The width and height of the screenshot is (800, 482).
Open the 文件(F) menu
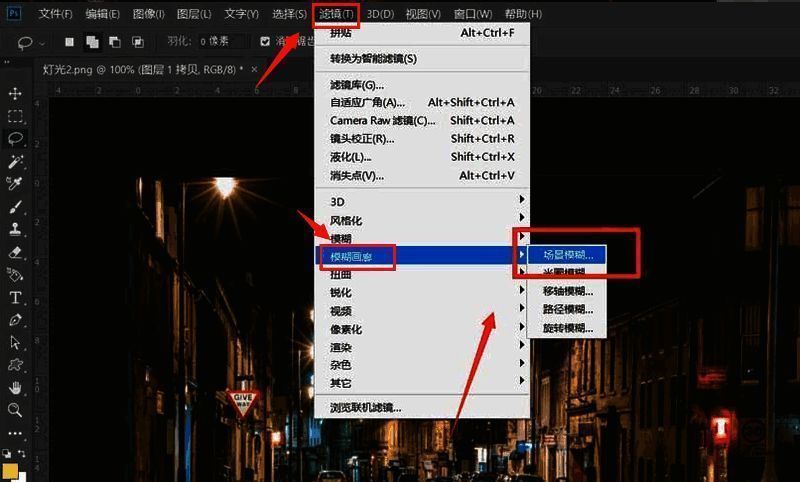click(x=55, y=14)
